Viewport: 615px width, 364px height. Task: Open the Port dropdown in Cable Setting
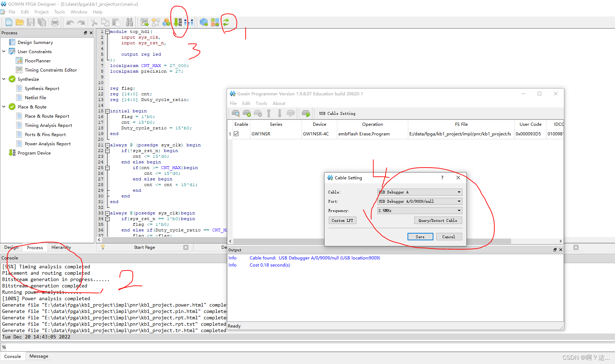coord(420,201)
